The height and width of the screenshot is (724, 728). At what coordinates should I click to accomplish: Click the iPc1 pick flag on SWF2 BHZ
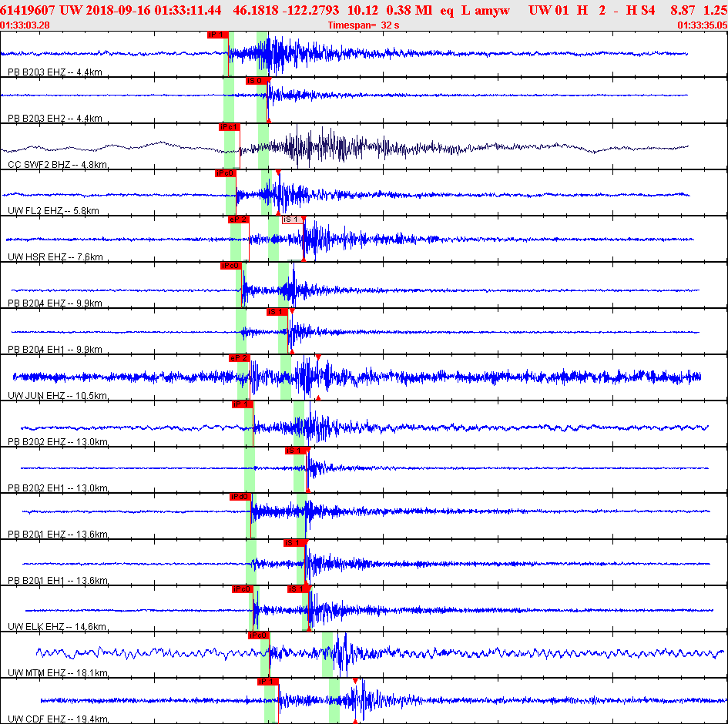coord(230,127)
